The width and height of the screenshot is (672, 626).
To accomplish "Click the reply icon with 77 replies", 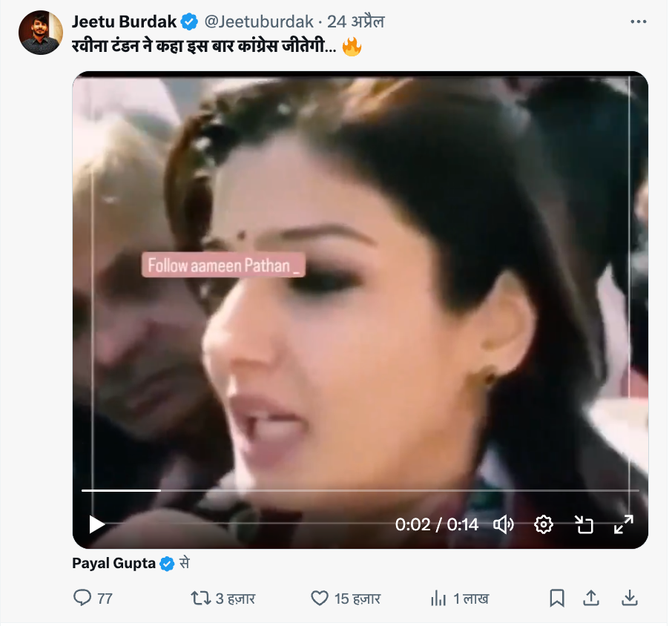I will pos(82,598).
